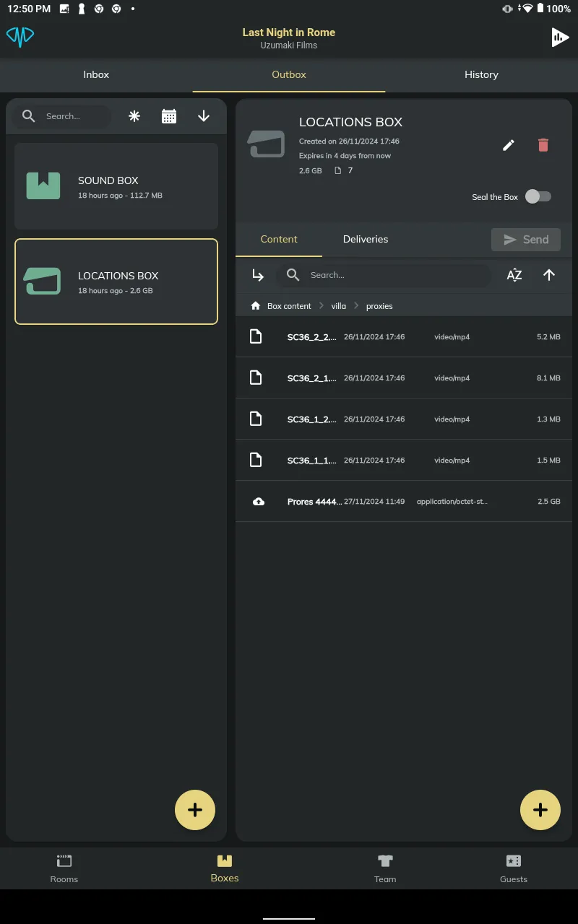Toggle the Seal the Box switch
The height and width of the screenshot is (924, 578).
(x=538, y=196)
